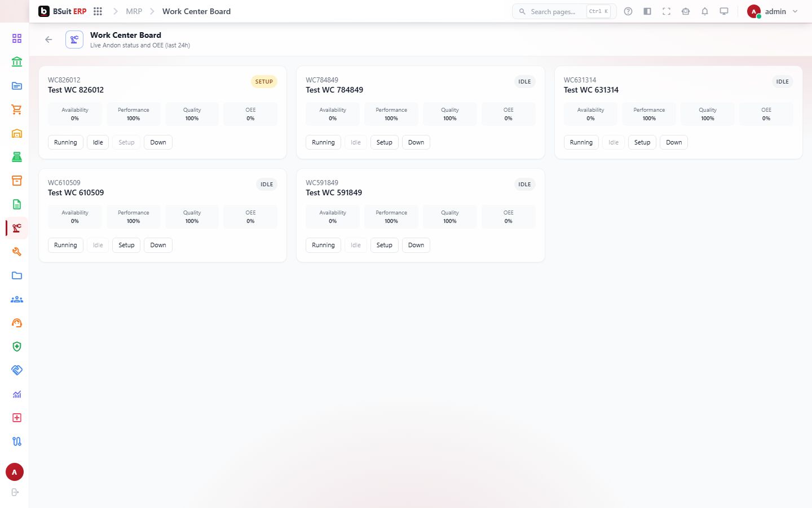This screenshot has height=508, width=812.
Task: Click the user avatar at sidebar bottom
Action: click(15, 472)
